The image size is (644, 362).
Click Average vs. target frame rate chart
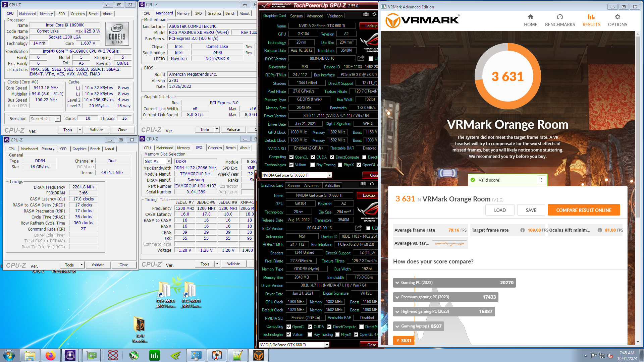pos(449,244)
